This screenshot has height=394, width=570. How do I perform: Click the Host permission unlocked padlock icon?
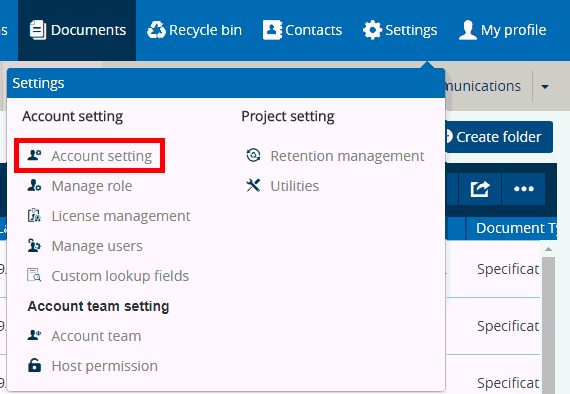(x=34, y=366)
